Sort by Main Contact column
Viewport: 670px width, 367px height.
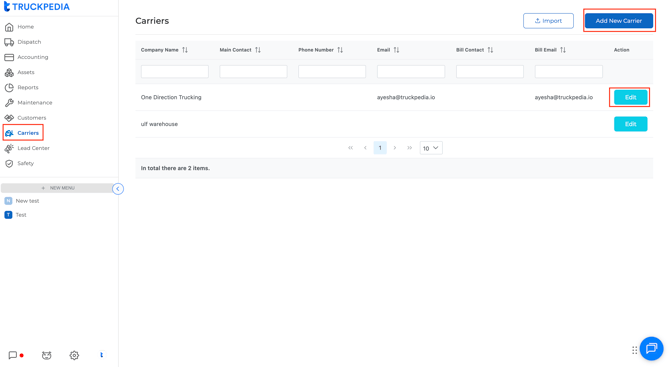258,50
